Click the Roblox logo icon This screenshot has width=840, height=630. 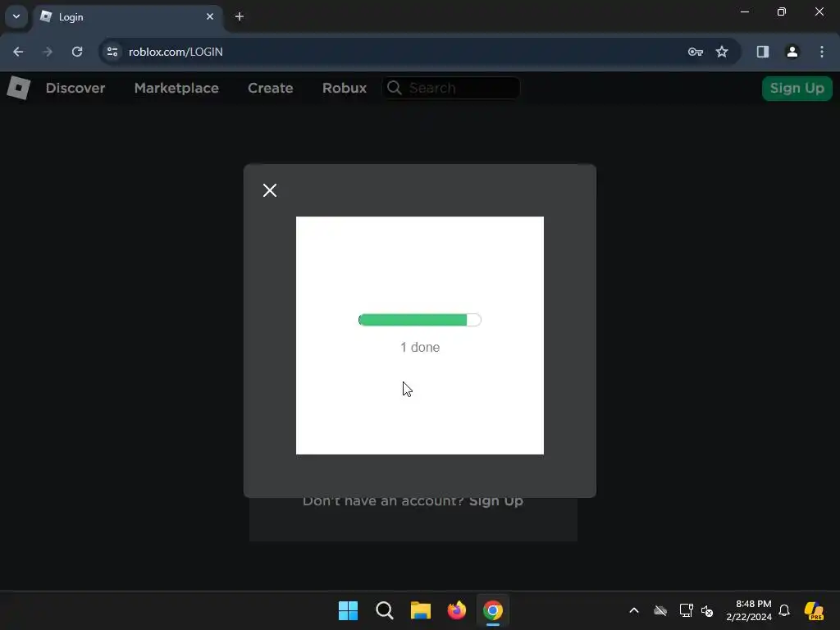[18, 88]
